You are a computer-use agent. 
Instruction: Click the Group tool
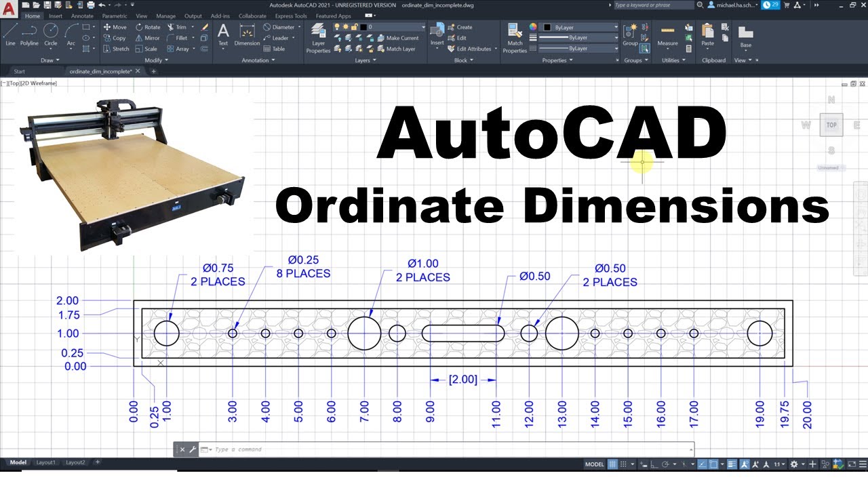630,35
